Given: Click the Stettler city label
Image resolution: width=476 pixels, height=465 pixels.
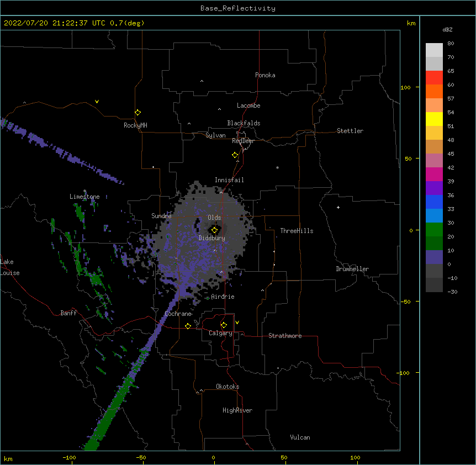Looking at the screenshot, I should tap(350, 131).
